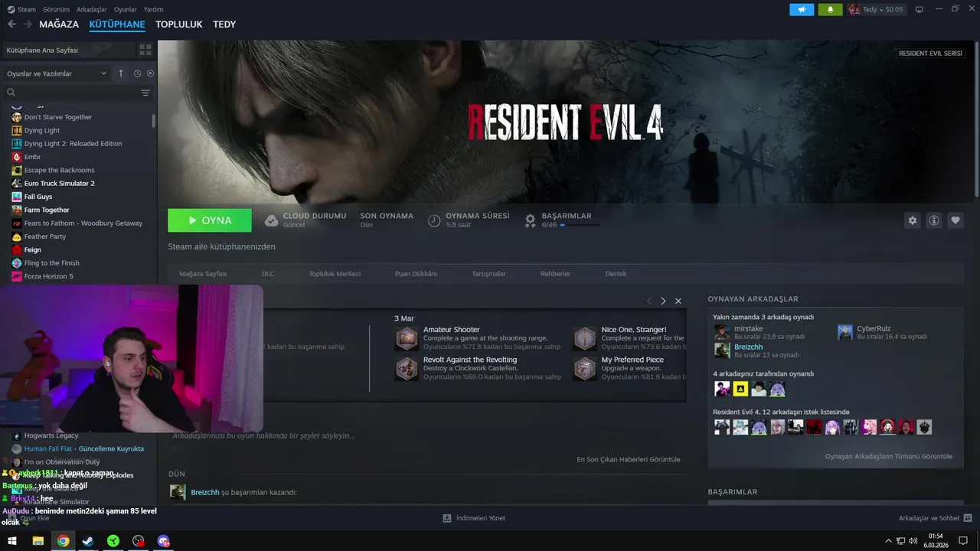Screen dimensions: 980x551
Task: Open the Arkadaşlar menu
Action: coord(92,9)
